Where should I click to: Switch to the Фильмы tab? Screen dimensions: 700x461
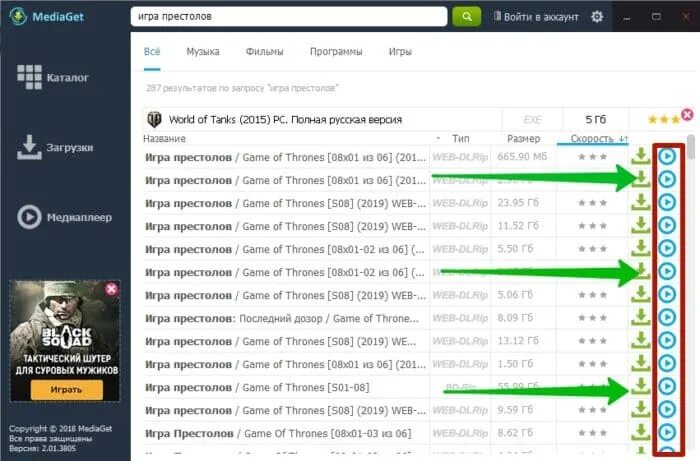click(264, 52)
